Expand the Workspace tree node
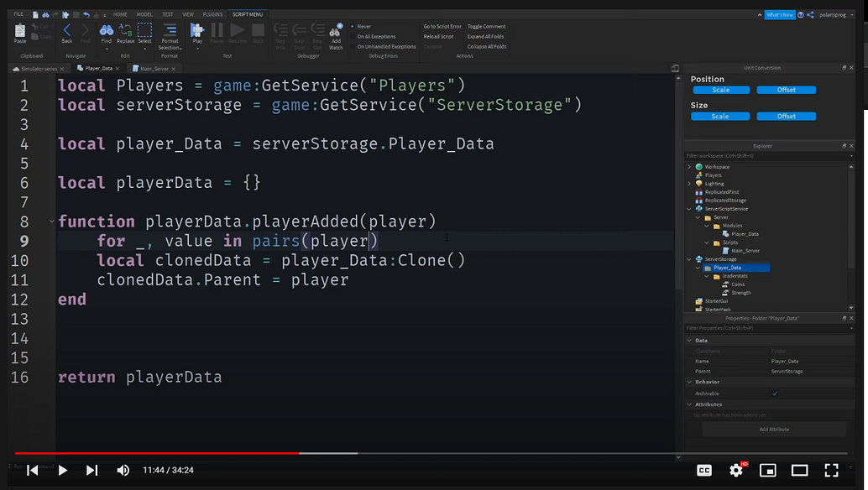Viewport: 868px width, 490px height. coord(689,166)
